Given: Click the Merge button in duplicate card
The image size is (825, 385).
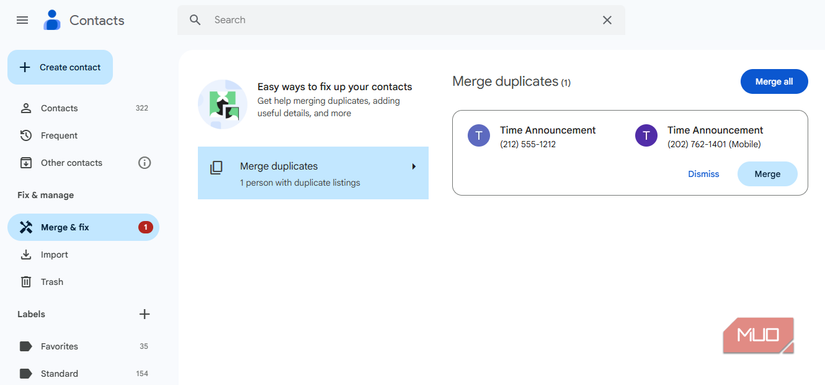Looking at the screenshot, I should pos(767,174).
